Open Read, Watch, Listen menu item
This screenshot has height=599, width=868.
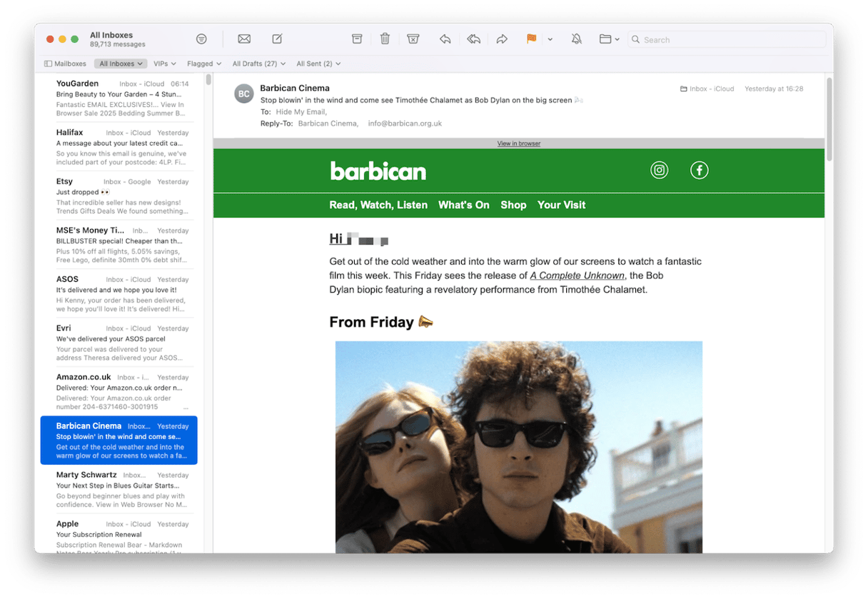pyautogui.click(x=378, y=205)
